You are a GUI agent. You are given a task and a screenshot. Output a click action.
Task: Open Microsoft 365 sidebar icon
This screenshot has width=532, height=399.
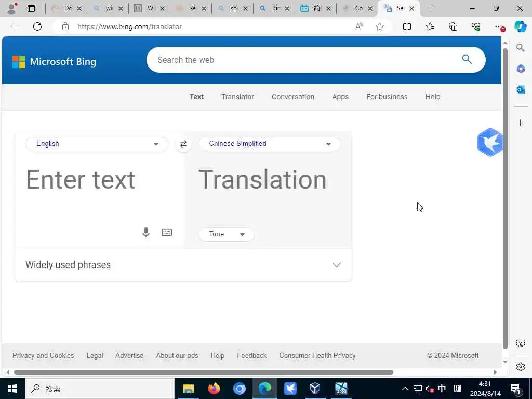pos(521,69)
